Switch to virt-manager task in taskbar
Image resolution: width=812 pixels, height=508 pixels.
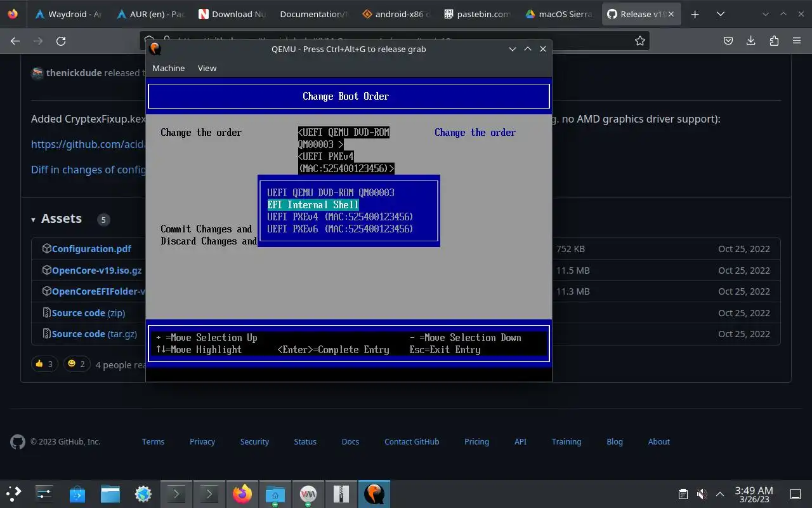click(x=308, y=493)
